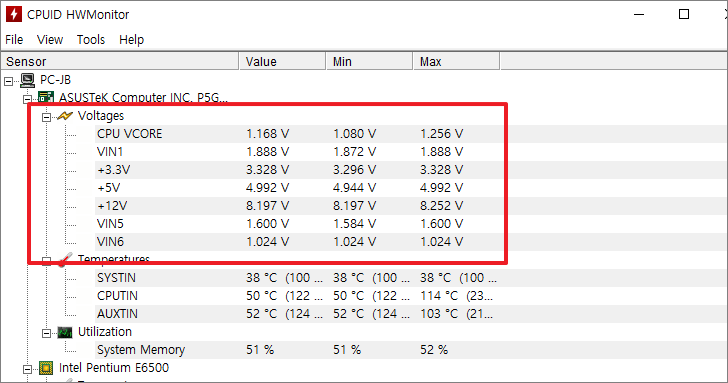Open the Help menu
The height and width of the screenshot is (383, 728).
tap(131, 40)
